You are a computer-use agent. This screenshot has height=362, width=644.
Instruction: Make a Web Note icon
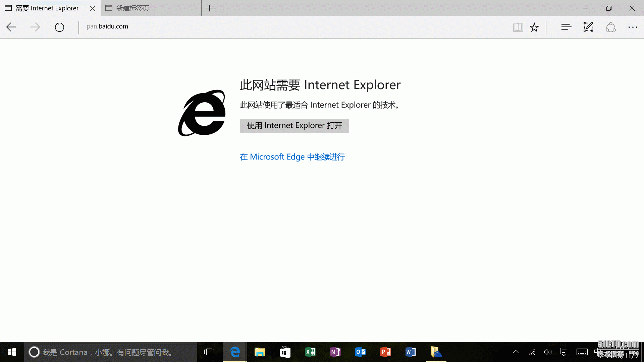588,27
